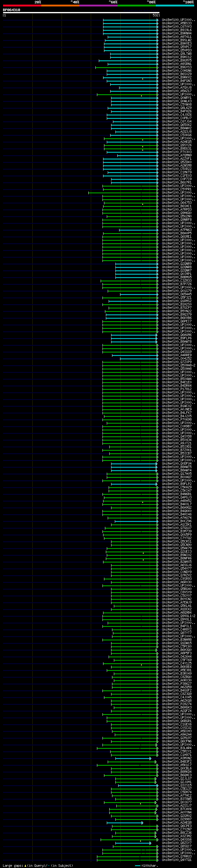Click the UniRef100_Q65XK2 label
Screen dimensions: 197x868
177,125
